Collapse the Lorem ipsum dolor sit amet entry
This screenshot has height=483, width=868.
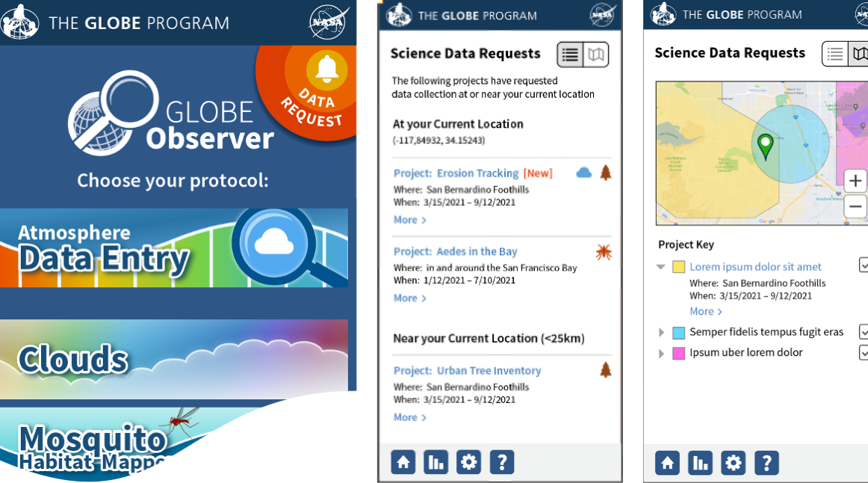tap(660, 267)
